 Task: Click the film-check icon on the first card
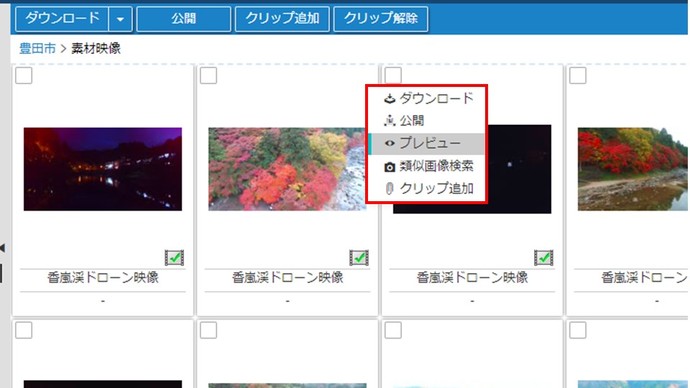[174, 258]
